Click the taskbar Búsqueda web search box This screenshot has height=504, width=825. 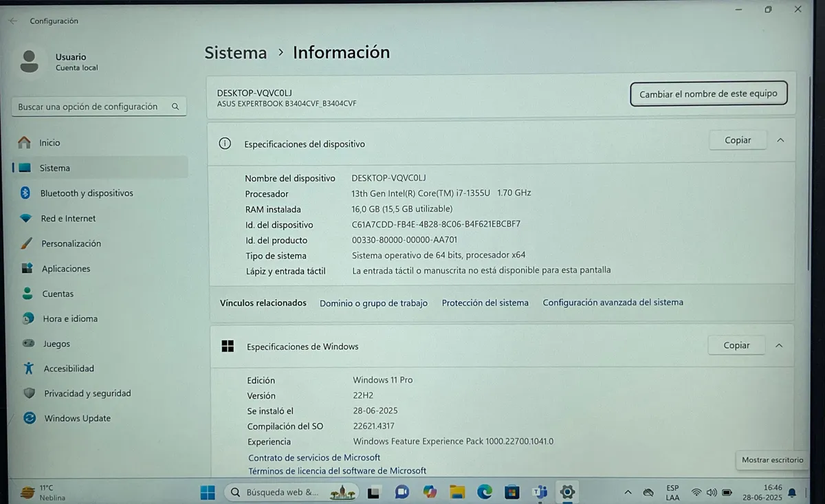[291, 492]
